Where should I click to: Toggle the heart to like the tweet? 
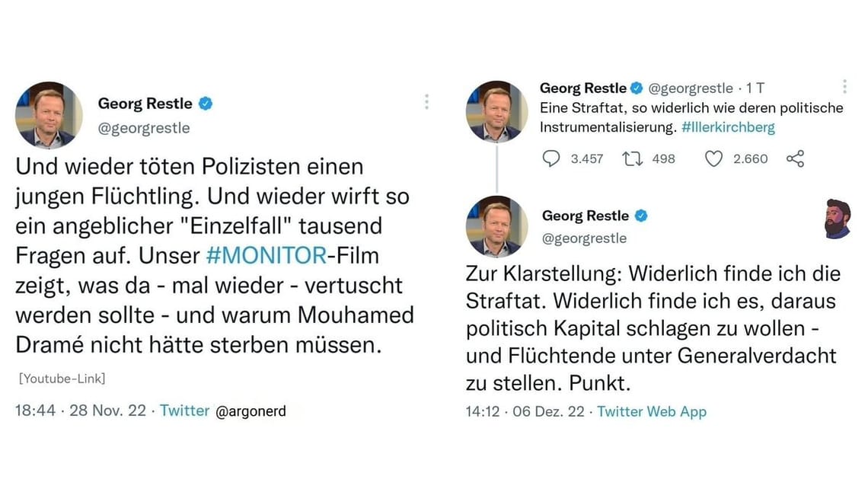tap(713, 158)
